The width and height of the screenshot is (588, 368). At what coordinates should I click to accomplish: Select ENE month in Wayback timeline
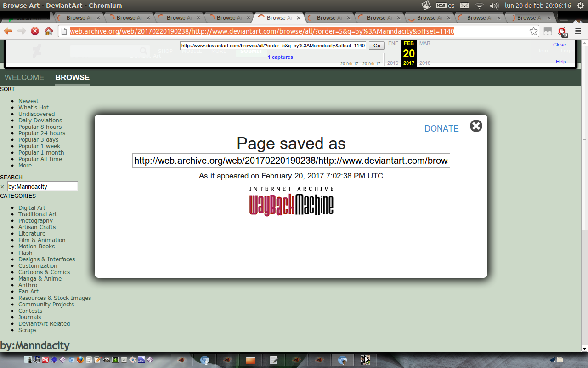point(393,43)
